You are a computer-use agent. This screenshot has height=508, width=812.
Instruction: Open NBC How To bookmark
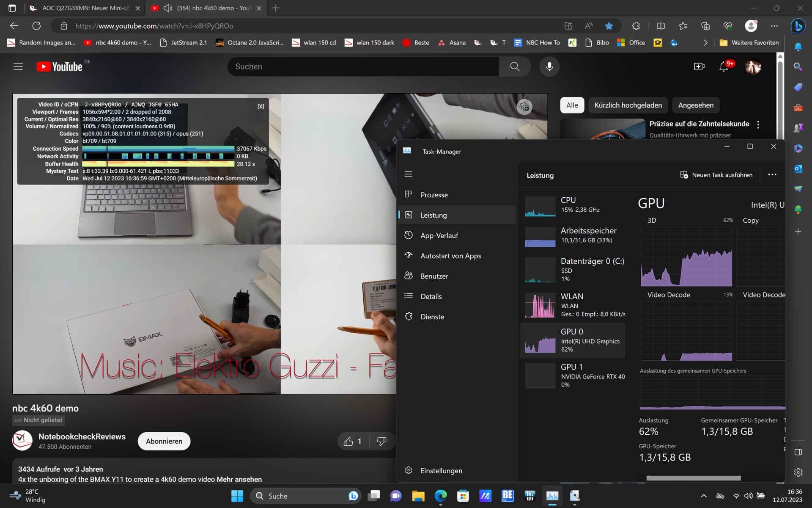point(537,43)
